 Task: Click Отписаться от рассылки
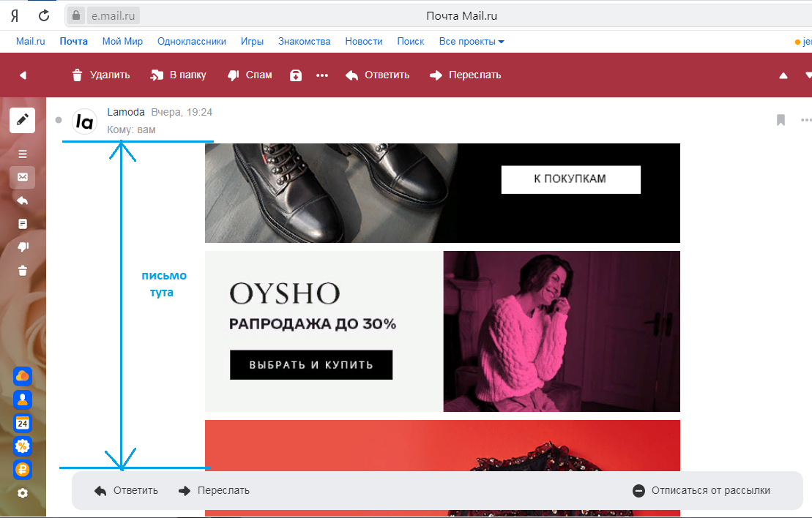[701, 491]
